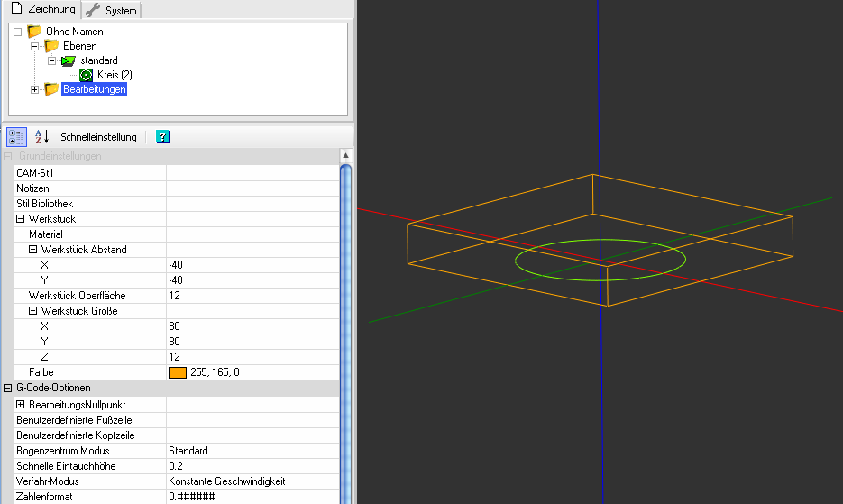Click the orange Farbe color swatch

click(178, 372)
